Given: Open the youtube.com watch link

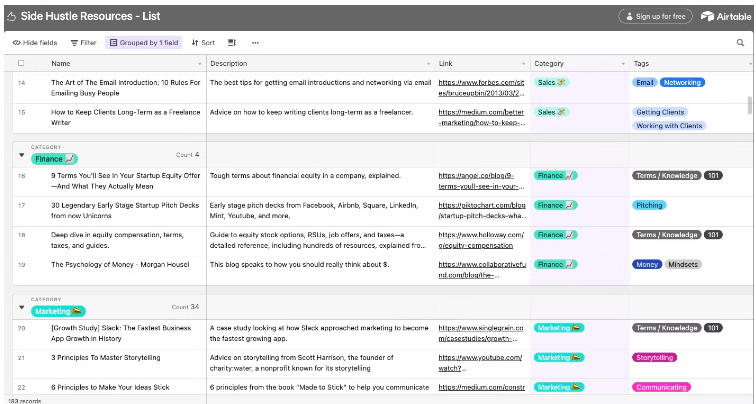Looking at the screenshot, I should point(480,363).
